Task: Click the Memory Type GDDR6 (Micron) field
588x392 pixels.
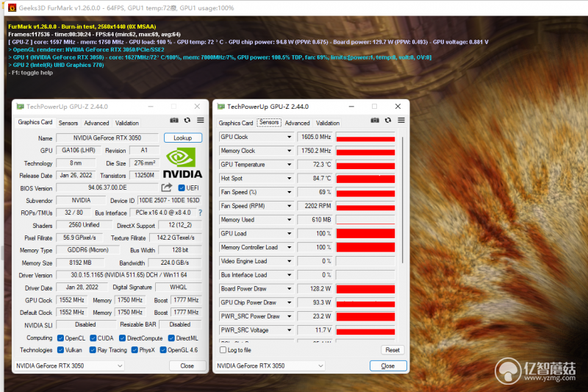Action: [88, 250]
